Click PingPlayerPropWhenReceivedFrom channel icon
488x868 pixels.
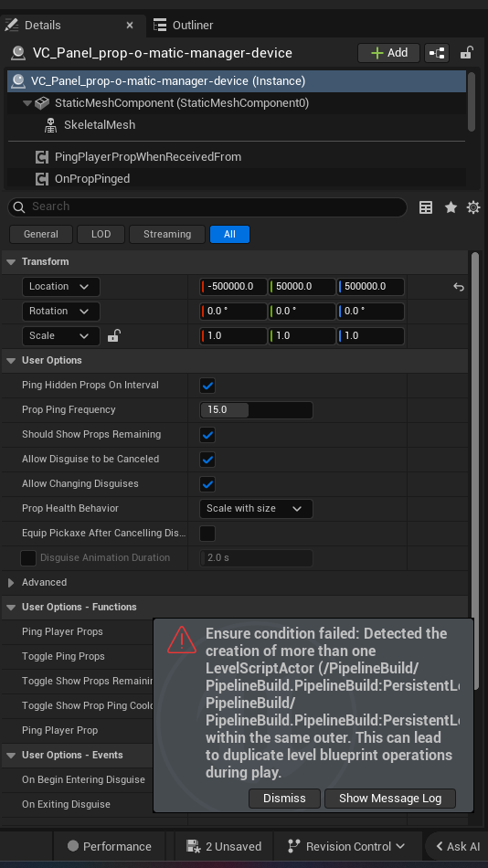41,157
